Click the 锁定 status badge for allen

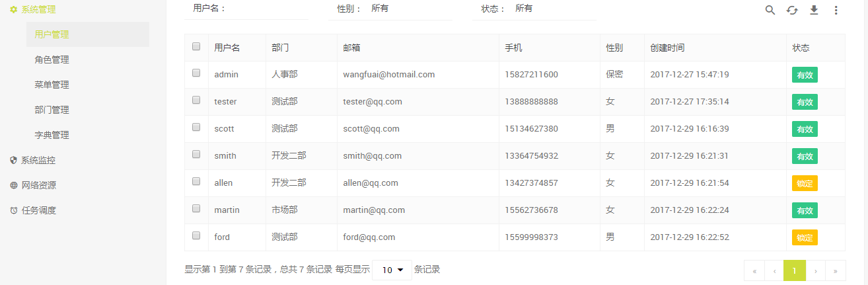(x=805, y=183)
